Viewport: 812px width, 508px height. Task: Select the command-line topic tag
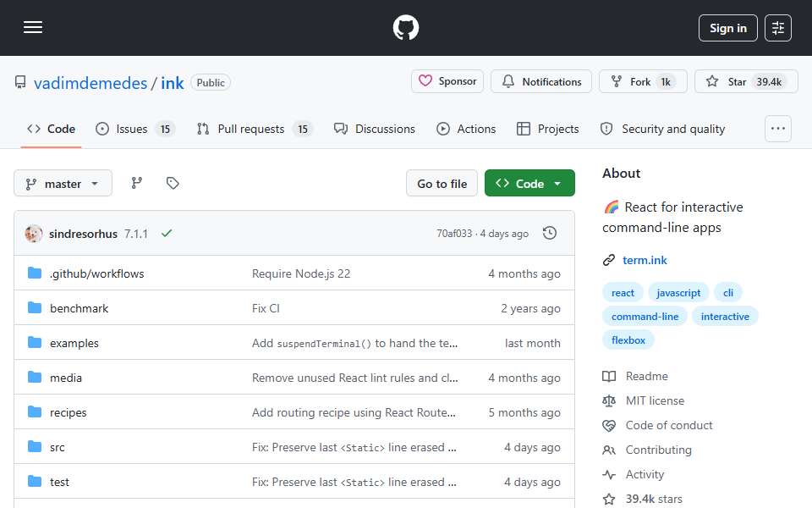(645, 316)
